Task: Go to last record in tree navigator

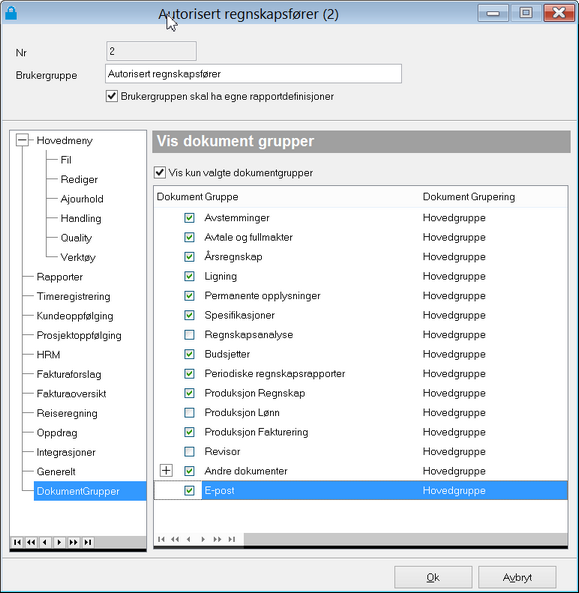Action: (x=88, y=542)
